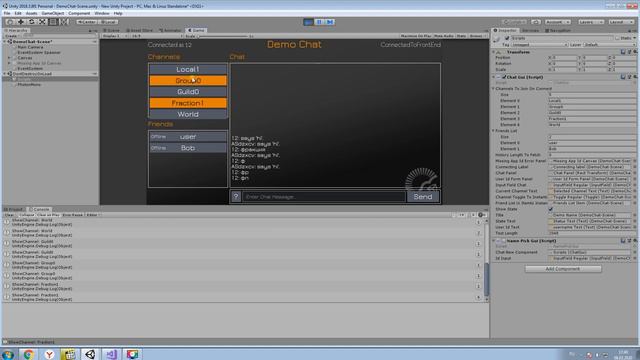The height and width of the screenshot is (360, 640).
Task: Open Transform component help icon
Action: 623,52
